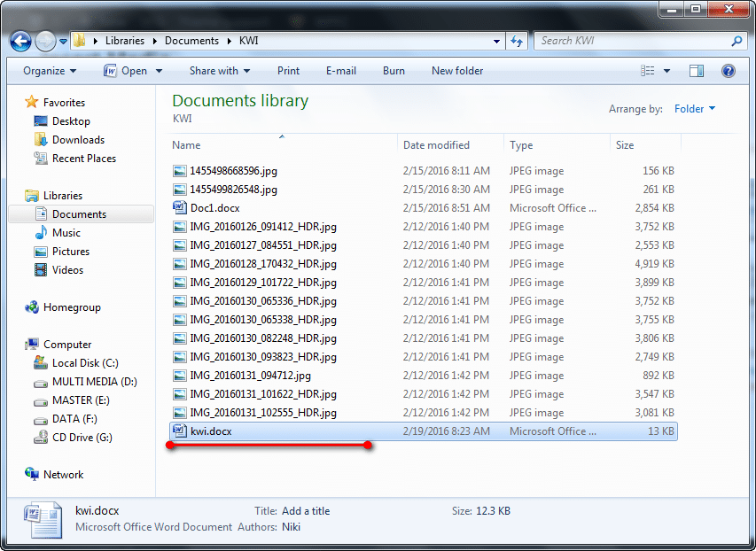Select the Documents library
The image size is (756, 551).
point(81,214)
